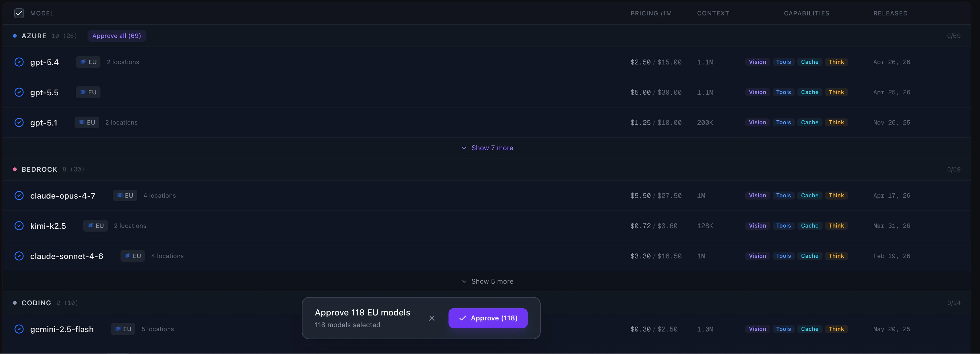The image size is (980, 354).
Task: Open the 2 locations link for gpt-5.4
Action: (123, 62)
